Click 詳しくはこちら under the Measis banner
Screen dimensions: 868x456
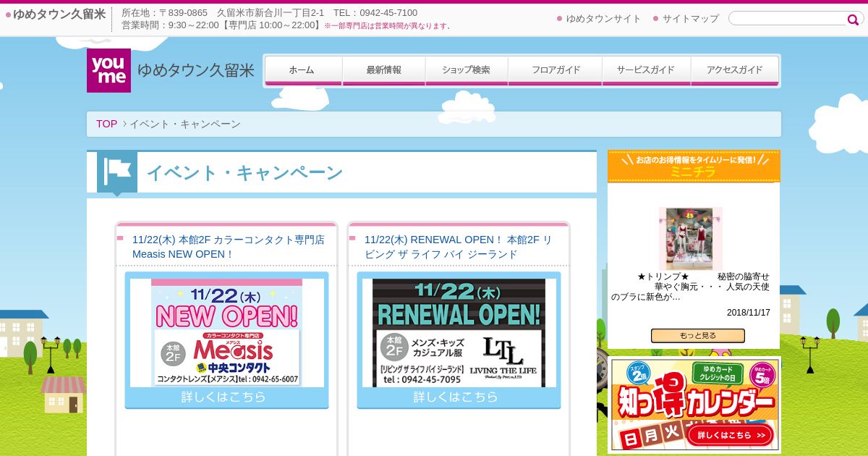tap(224, 397)
